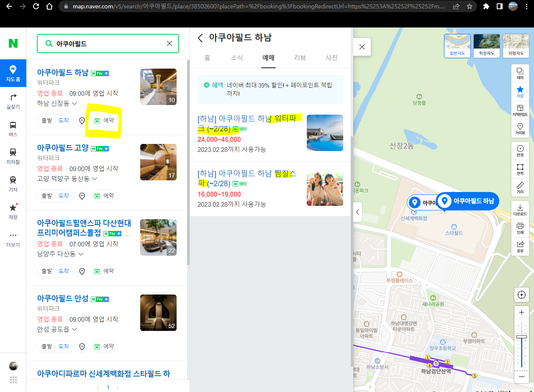Click the 예약 button for 아쿠아필드 안성
This screenshot has width=534, height=392.
pyautogui.click(x=104, y=346)
